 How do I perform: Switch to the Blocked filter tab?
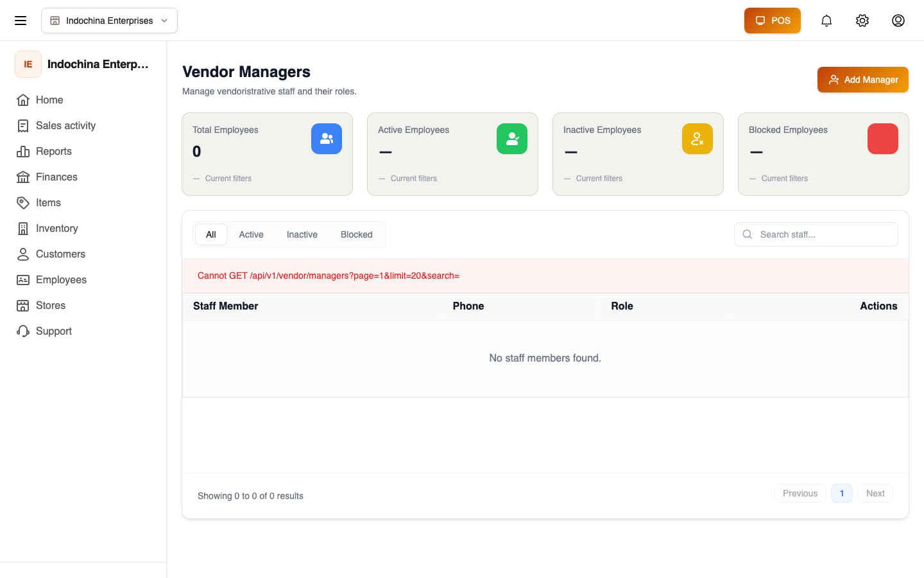357,234
